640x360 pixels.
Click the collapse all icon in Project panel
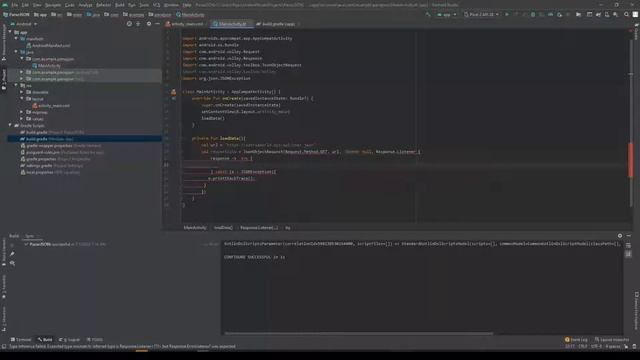click(138, 24)
